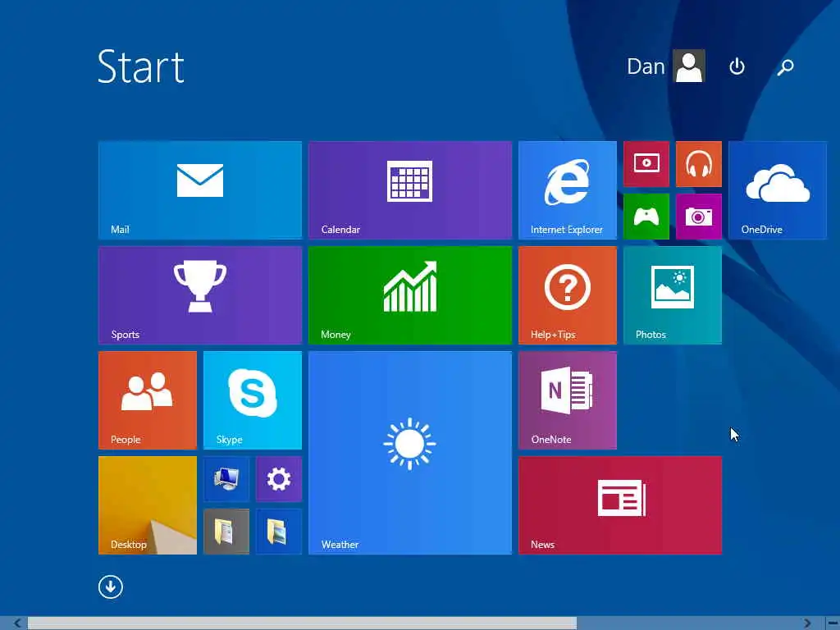Click the zoom-out minus button at corner

(x=833, y=623)
